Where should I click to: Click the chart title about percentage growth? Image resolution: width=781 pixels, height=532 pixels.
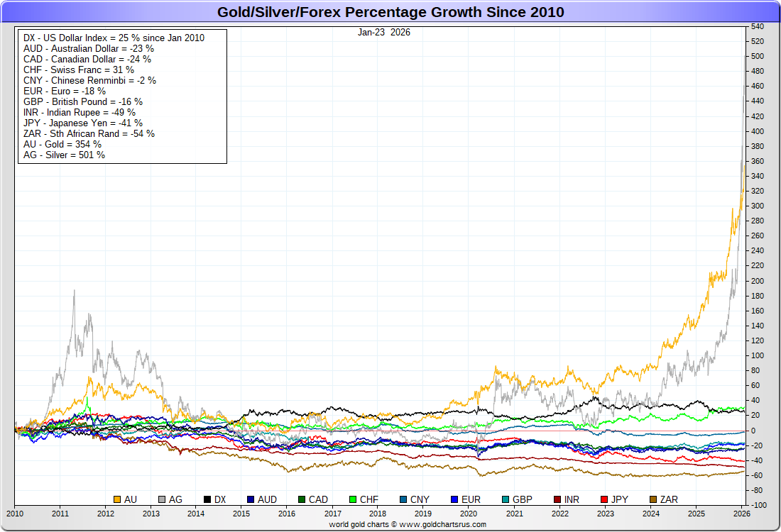click(390, 12)
